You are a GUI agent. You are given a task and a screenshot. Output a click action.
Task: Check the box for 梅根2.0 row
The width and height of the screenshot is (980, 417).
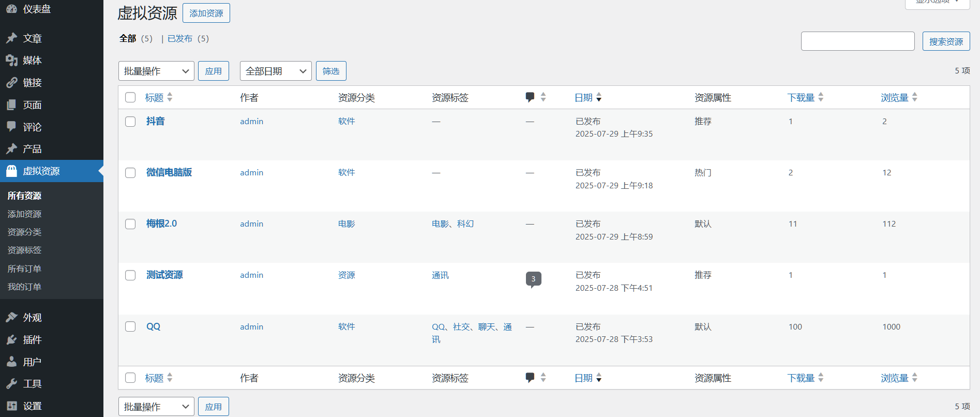click(130, 224)
